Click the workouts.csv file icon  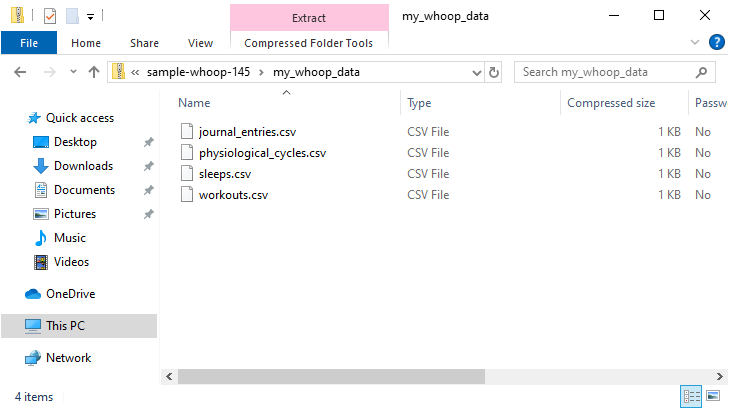pyautogui.click(x=187, y=194)
